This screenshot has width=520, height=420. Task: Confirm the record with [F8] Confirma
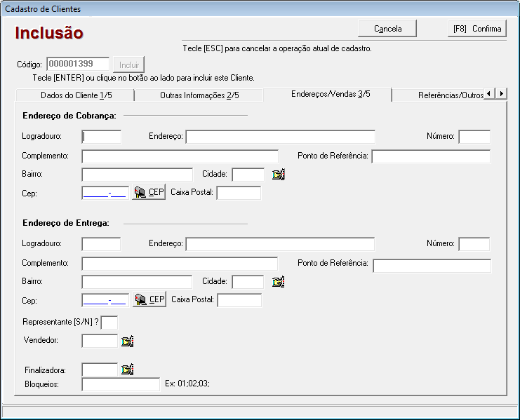pyautogui.click(x=477, y=29)
